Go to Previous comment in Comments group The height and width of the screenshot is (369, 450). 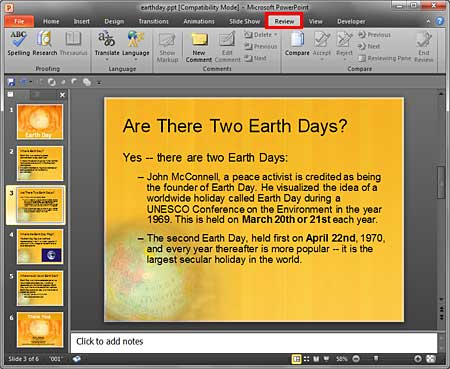261,46
